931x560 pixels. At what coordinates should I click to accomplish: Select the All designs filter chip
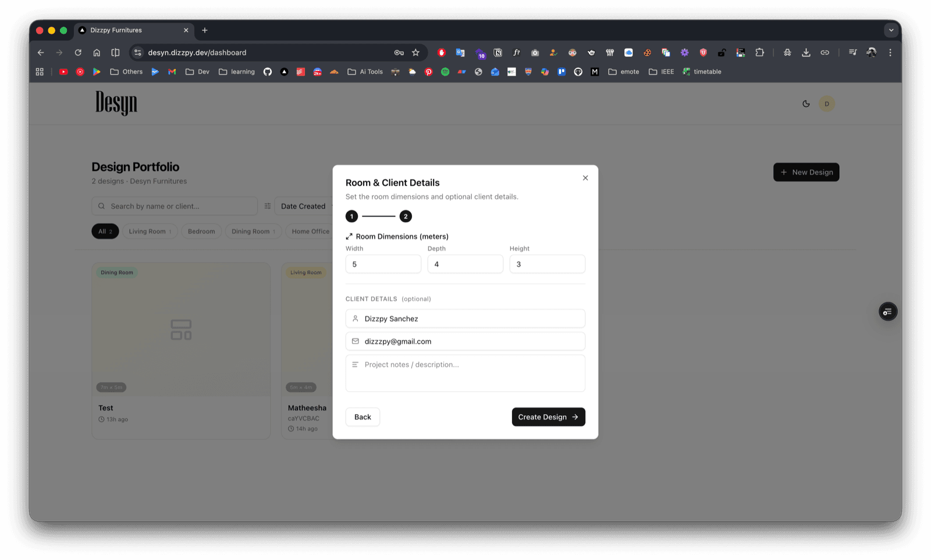[x=105, y=231]
